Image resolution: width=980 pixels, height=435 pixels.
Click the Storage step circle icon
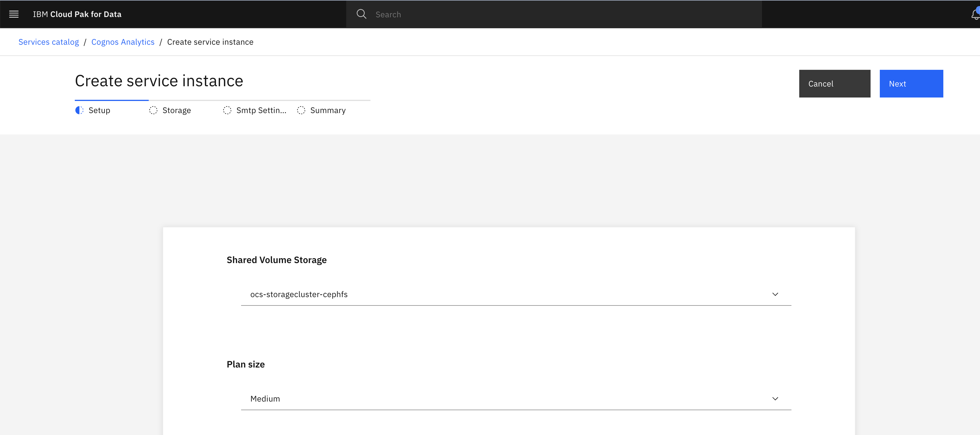153,110
